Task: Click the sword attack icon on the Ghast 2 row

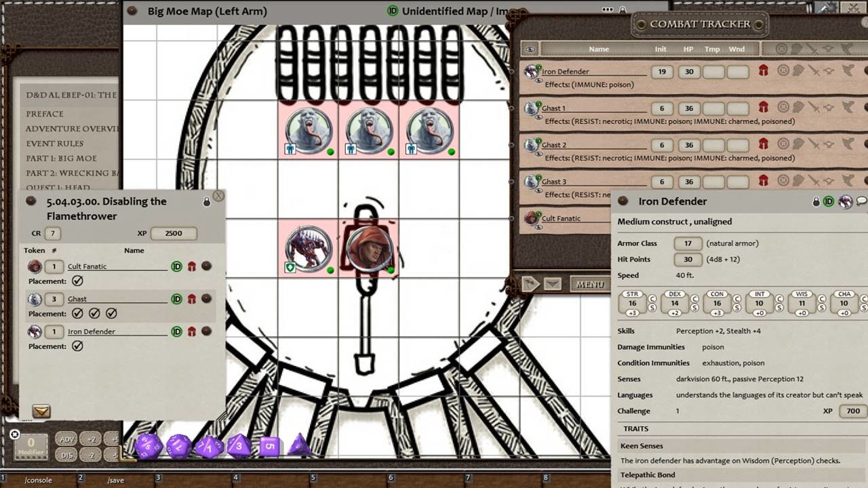Action: [x=816, y=145]
